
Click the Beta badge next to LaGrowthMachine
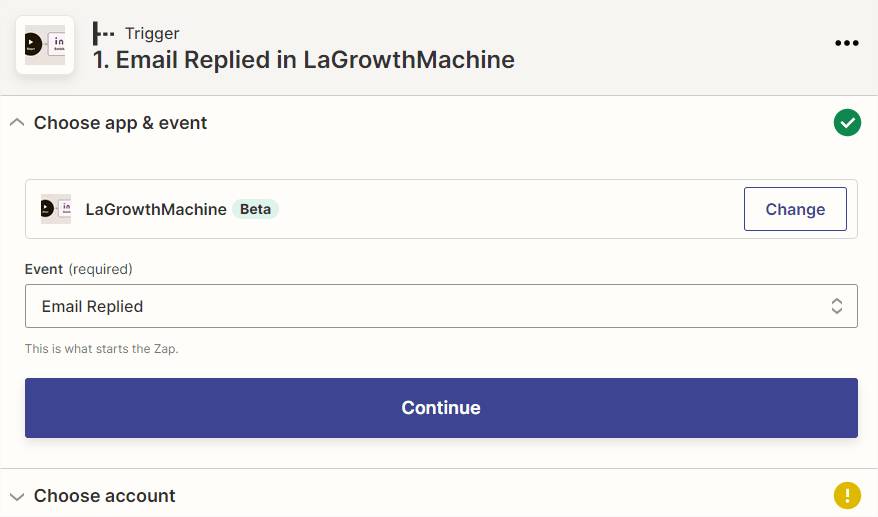(255, 209)
